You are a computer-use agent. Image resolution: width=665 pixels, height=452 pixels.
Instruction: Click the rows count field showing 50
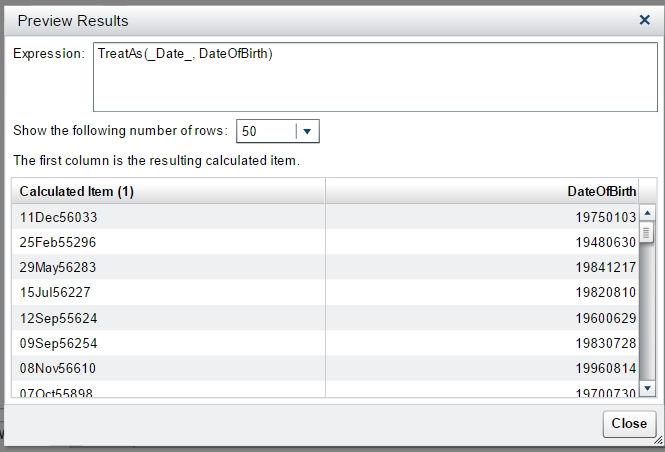265,131
